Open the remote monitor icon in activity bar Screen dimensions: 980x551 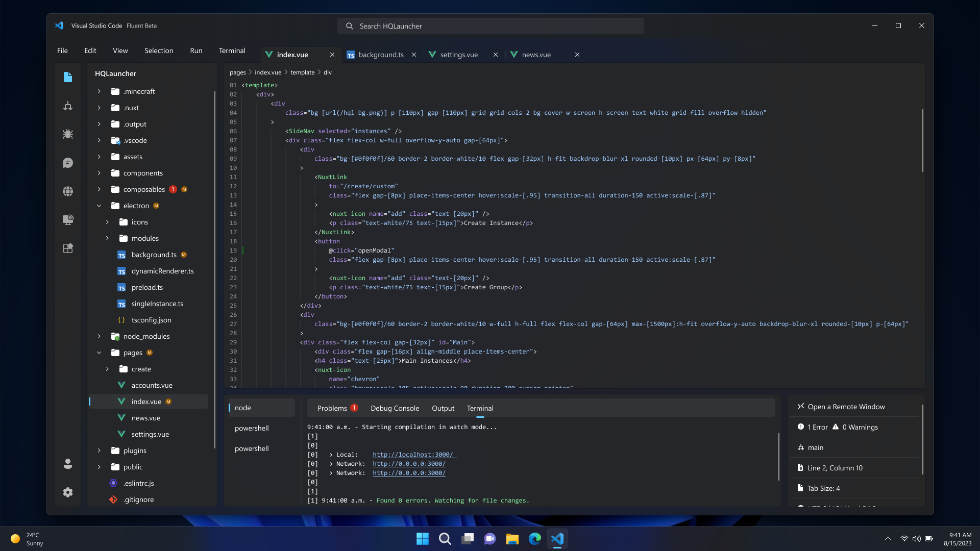[68, 220]
